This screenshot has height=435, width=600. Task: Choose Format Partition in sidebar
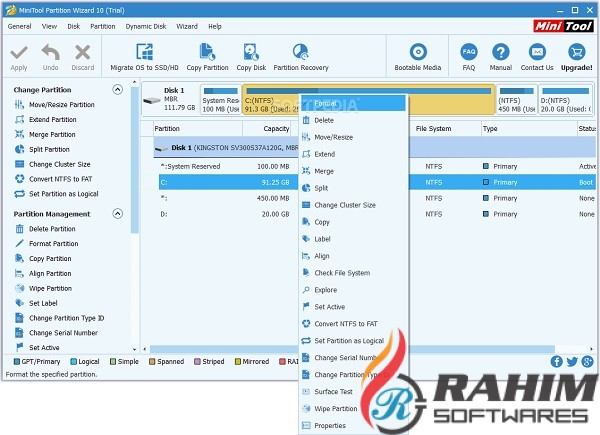pos(46,244)
